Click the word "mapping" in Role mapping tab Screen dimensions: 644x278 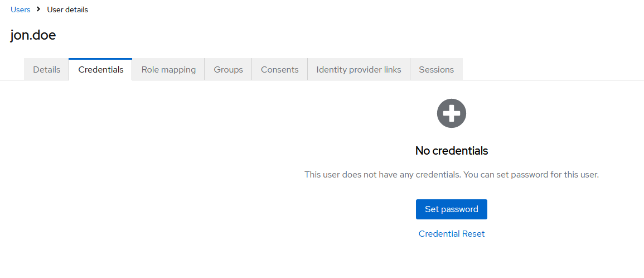(178, 70)
